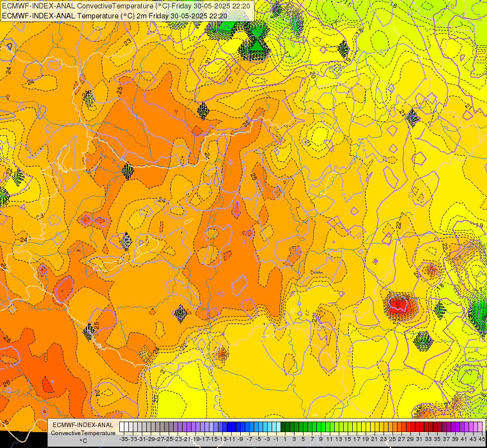Click the 45 tick label on the legend

(x=482, y=439)
